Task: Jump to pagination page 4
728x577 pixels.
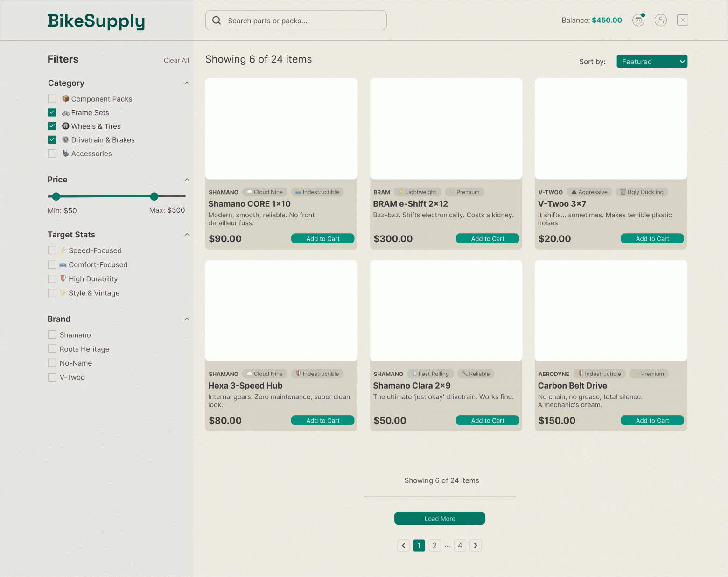Action: pyautogui.click(x=460, y=545)
